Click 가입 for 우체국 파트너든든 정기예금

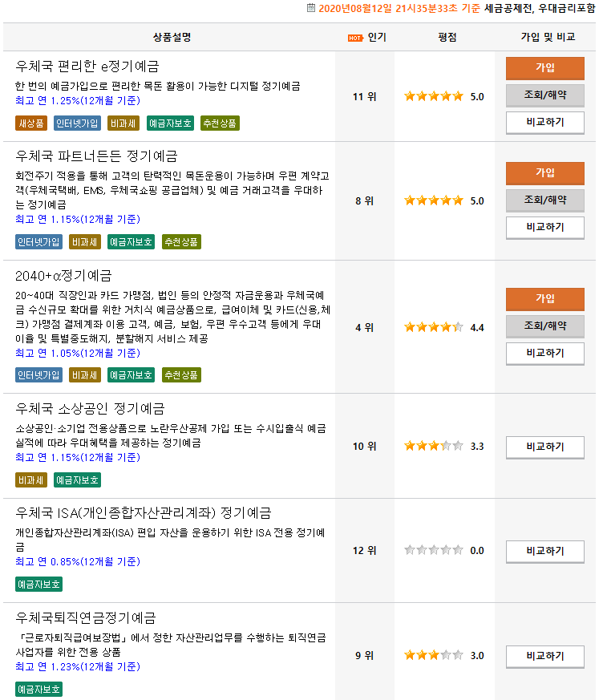pyautogui.click(x=545, y=172)
